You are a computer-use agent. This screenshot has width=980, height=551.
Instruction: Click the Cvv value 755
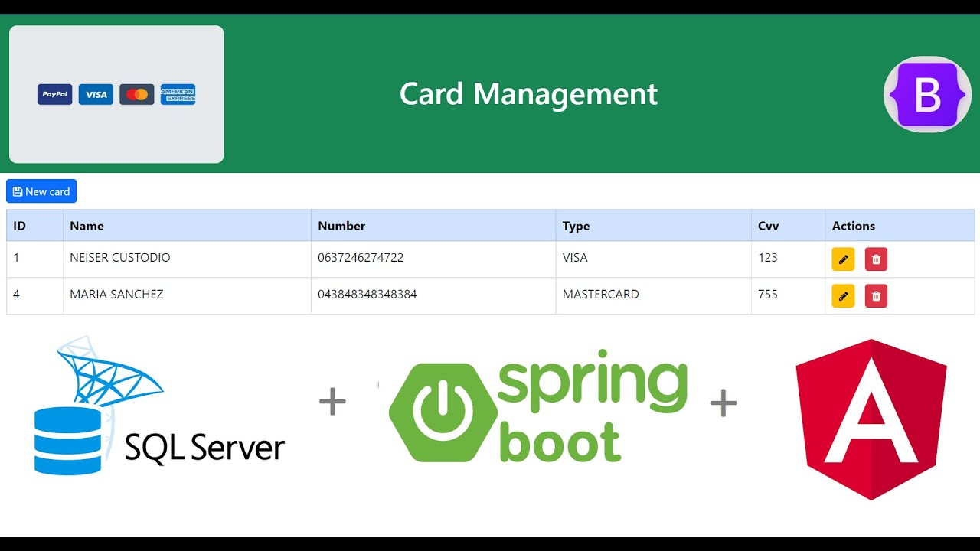768,295
